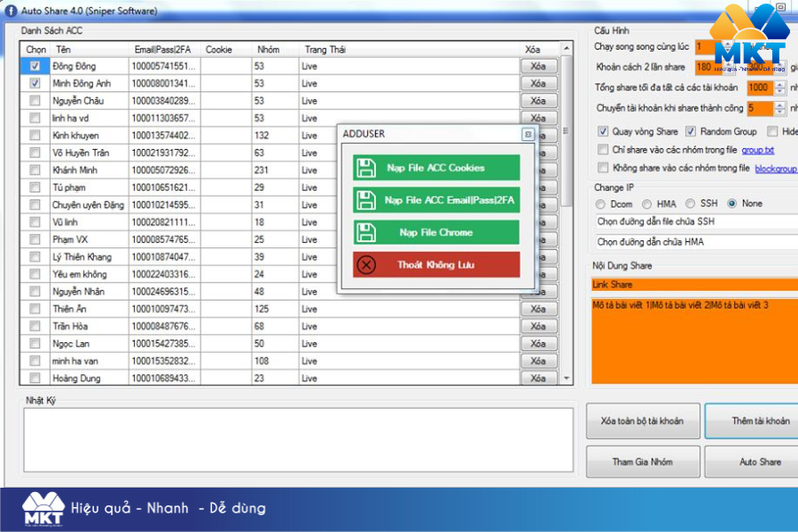Click the red X icon on Thoát Không Lưu
This screenshot has height=532, width=798.
[x=365, y=265]
